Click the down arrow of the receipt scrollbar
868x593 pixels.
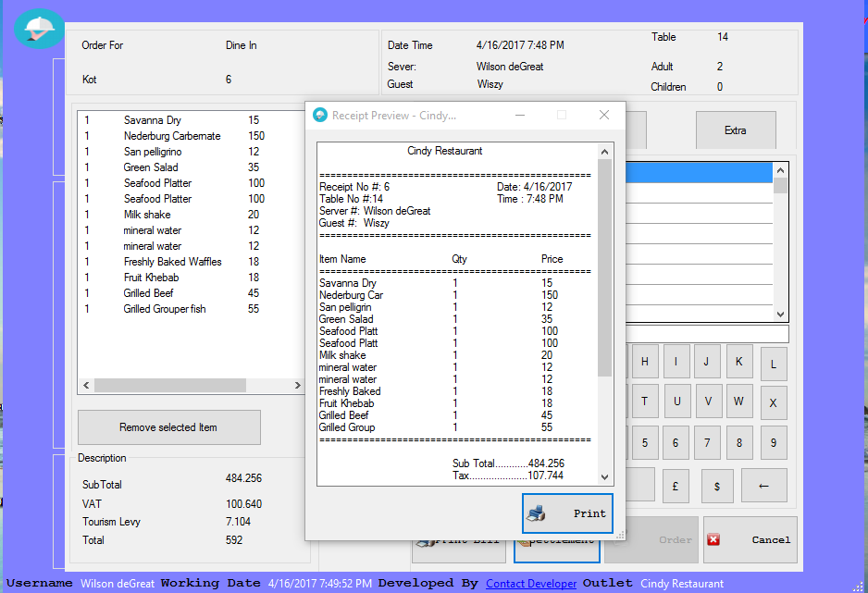click(605, 478)
